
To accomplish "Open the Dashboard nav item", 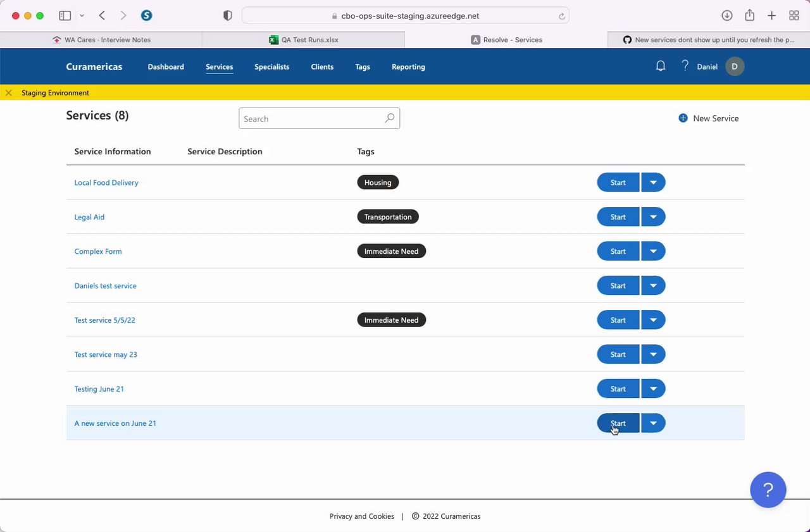I will [x=166, y=66].
